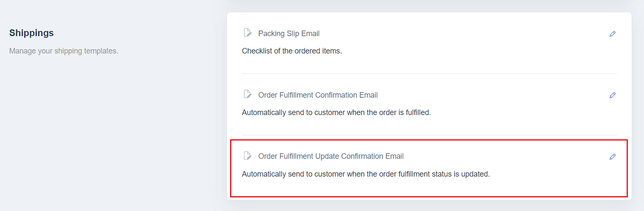
Task: Click the word 'Email' in Packing Slip Email
Action: tap(311, 34)
